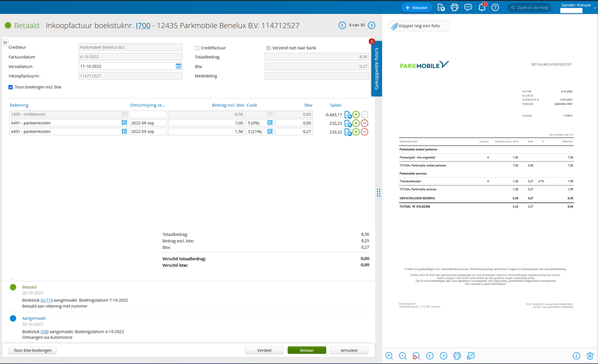Tick the Creditfactuur checkbox
Image resolution: width=598 pixels, height=364 pixels.
click(x=197, y=48)
